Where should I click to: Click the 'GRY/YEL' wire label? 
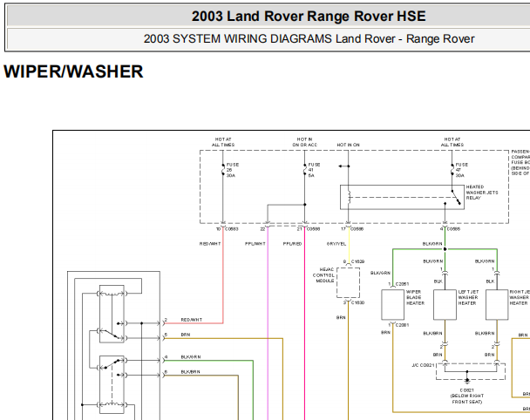pyautogui.click(x=336, y=244)
